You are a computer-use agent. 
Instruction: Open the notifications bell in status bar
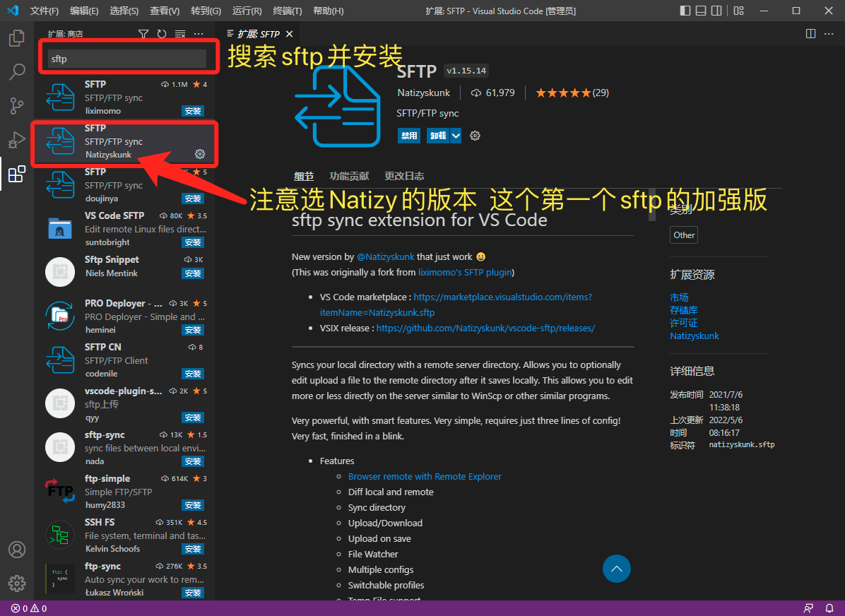(x=829, y=608)
